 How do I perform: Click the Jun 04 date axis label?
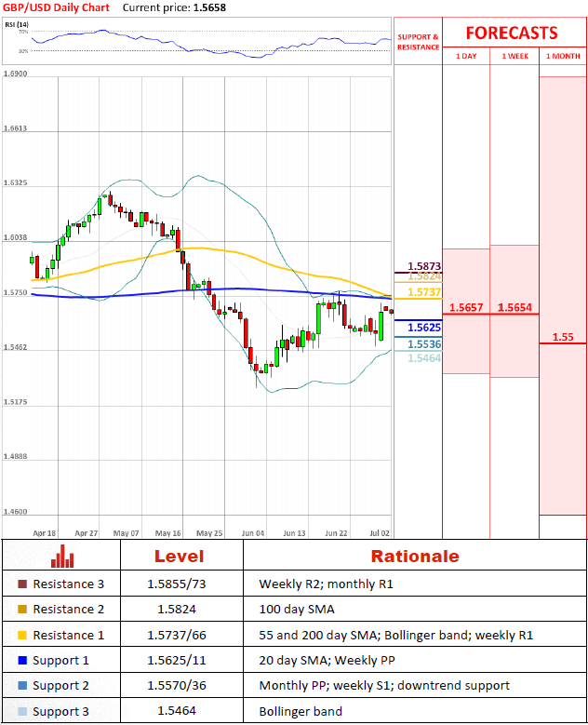[253, 533]
